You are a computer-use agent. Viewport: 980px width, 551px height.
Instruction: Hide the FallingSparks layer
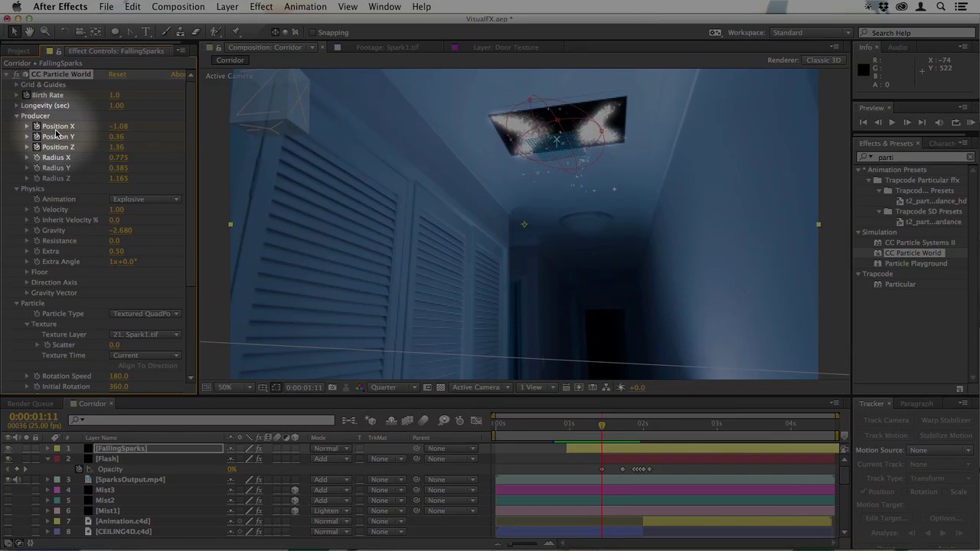[x=8, y=448]
